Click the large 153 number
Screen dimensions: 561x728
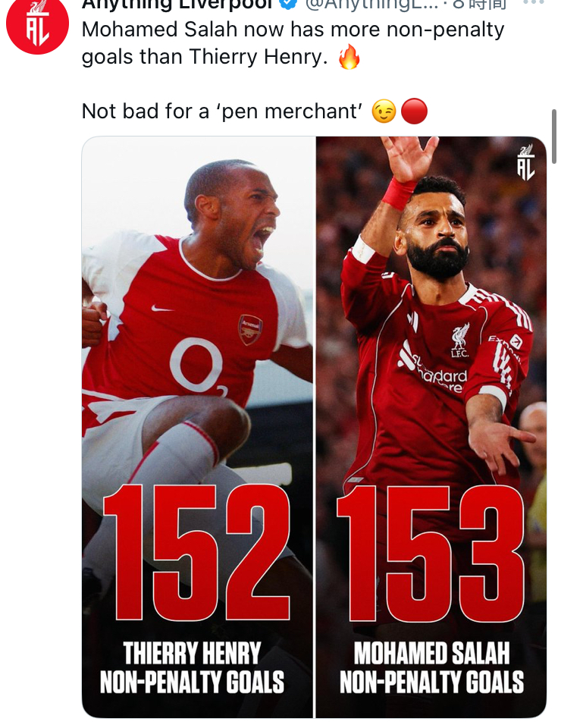click(x=431, y=554)
